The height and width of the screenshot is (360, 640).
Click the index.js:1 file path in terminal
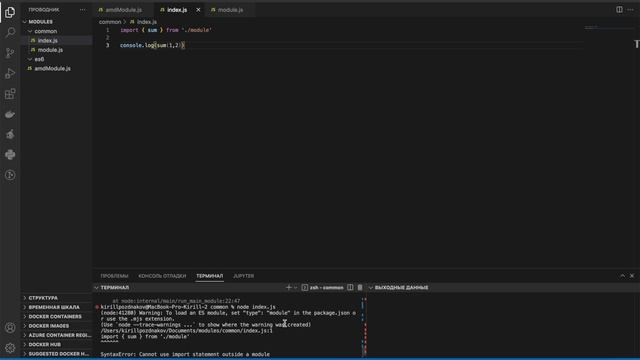click(x=186, y=331)
